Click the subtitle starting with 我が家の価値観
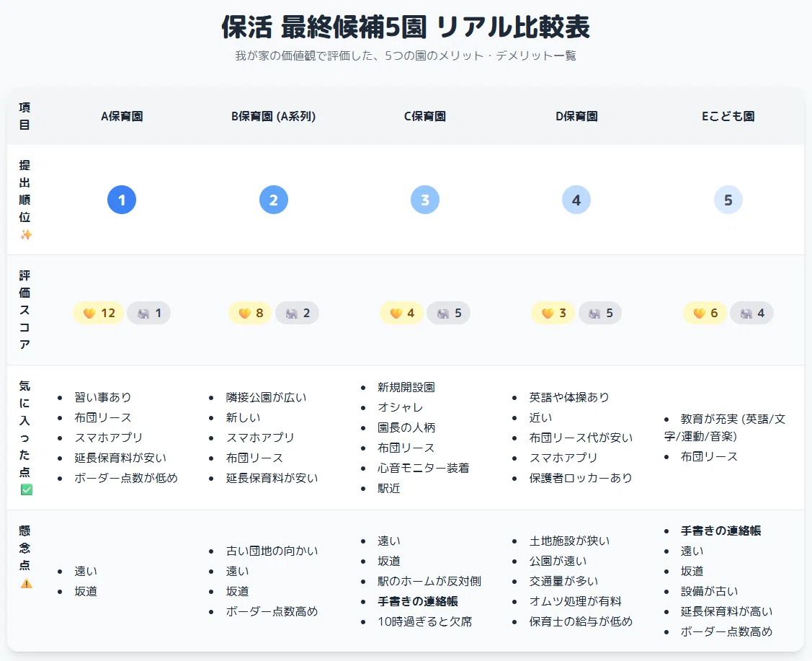 [x=406, y=56]
